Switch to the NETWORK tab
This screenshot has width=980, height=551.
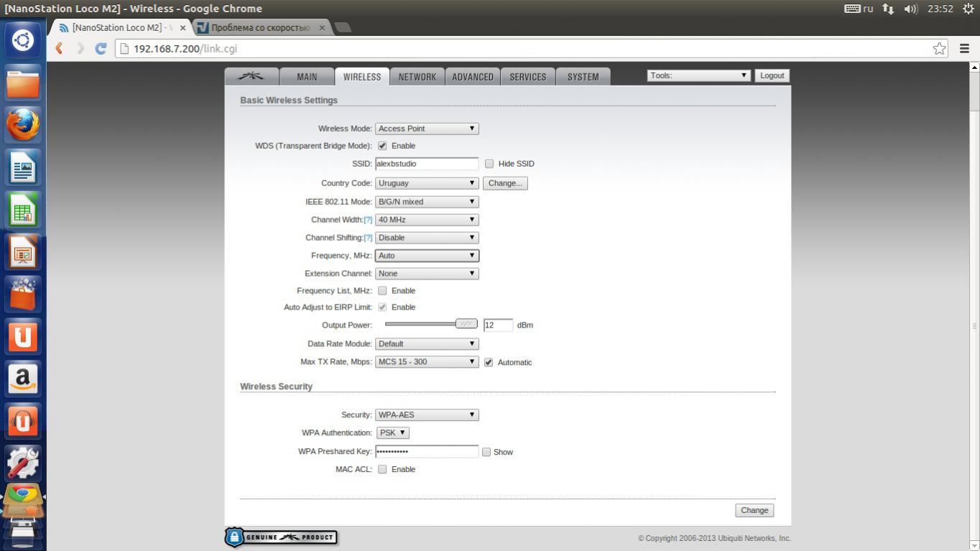pos(417,77)
